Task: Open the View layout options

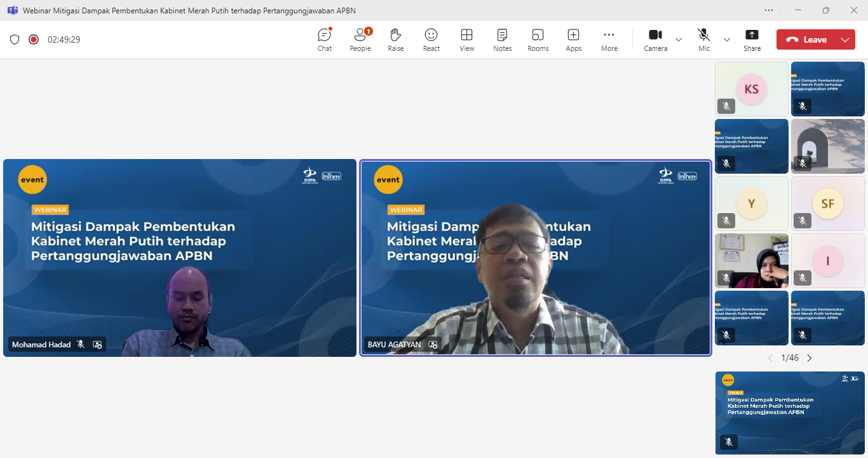Action: 467,39
